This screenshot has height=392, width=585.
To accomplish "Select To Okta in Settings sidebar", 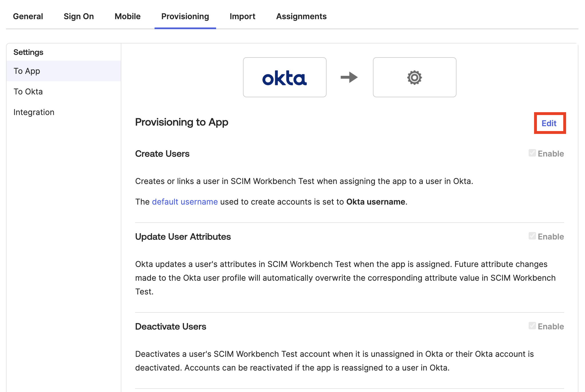I will tap(64, 92).
